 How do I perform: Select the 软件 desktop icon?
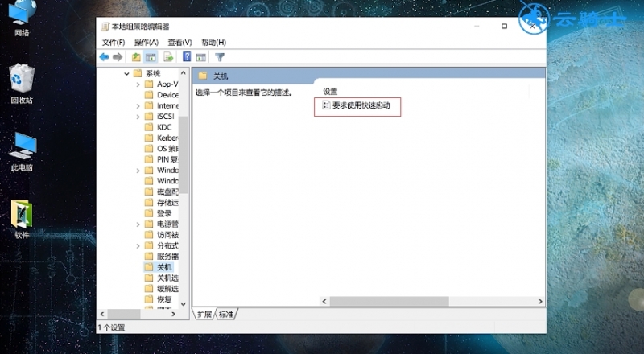[x=22, y=220]
